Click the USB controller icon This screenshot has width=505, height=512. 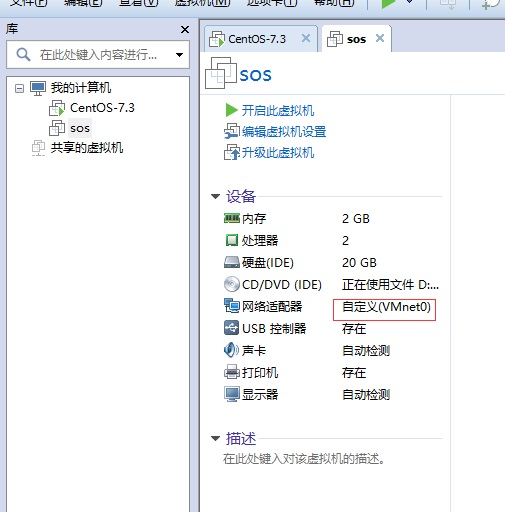pos(232,328)
